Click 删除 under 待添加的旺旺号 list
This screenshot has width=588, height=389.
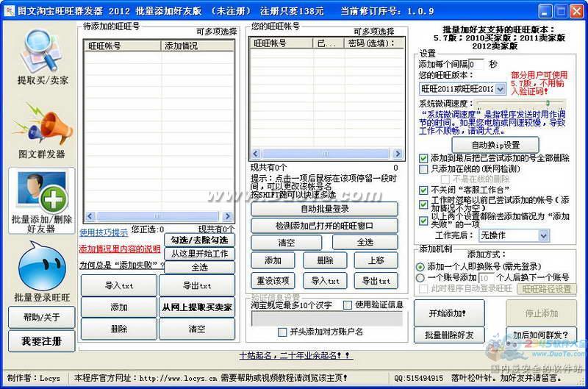119,329
